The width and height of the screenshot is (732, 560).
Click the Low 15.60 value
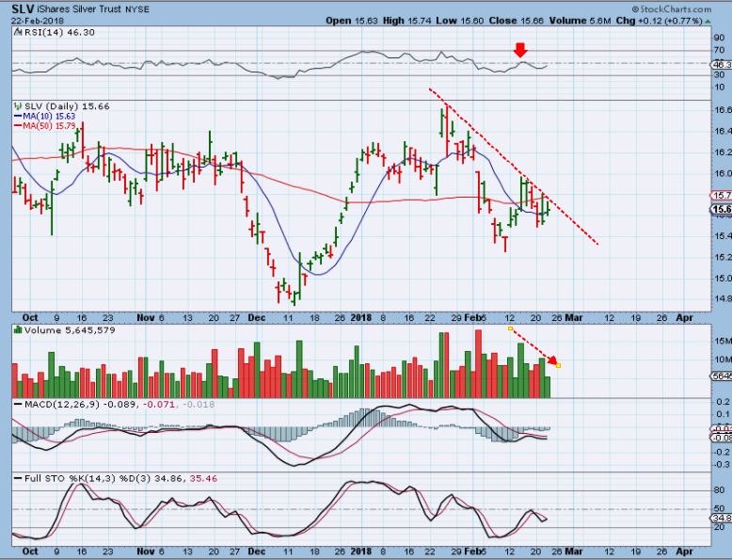[460, 21]
